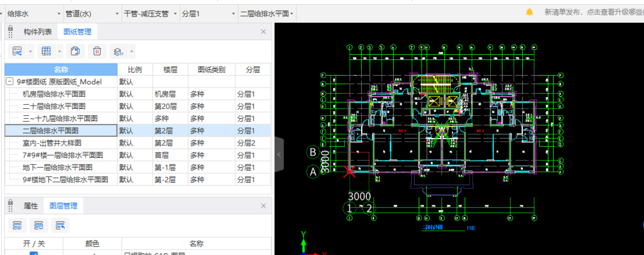Click 多种 floor cell in 三~十九层 row

click(170, 118)
